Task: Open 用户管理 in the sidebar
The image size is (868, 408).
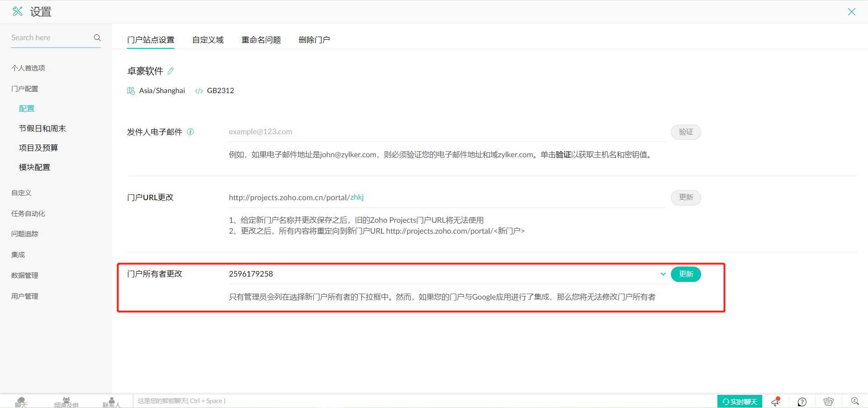Action: click(25, 296)
